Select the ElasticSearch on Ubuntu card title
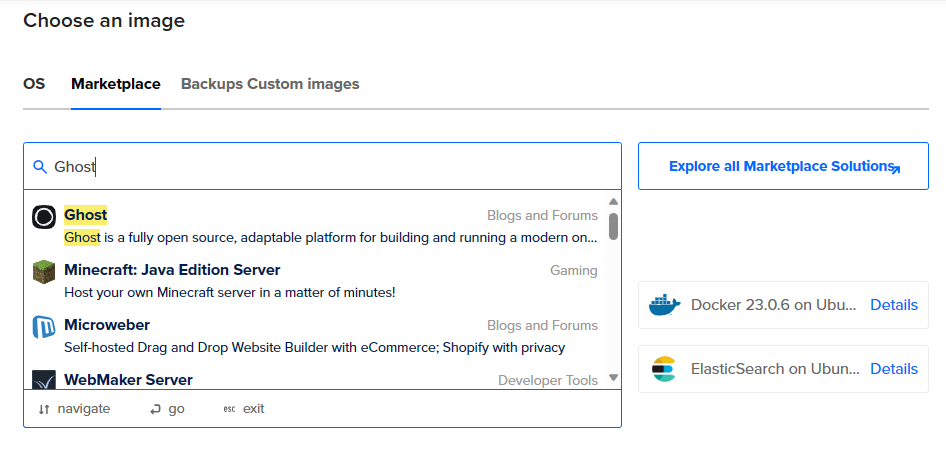Image resolution: width=946 pixels, height=450 pixels. pyautogui.click(x=776, y=369)
